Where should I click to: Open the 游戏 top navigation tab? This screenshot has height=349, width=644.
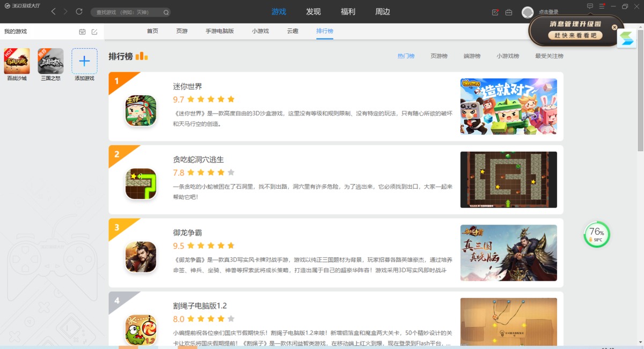[279, 12]
